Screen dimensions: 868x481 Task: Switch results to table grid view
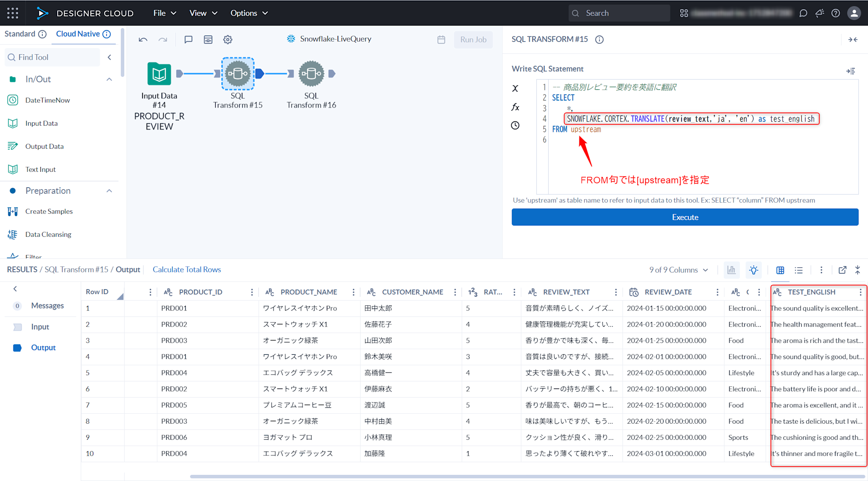click(780, 270)
